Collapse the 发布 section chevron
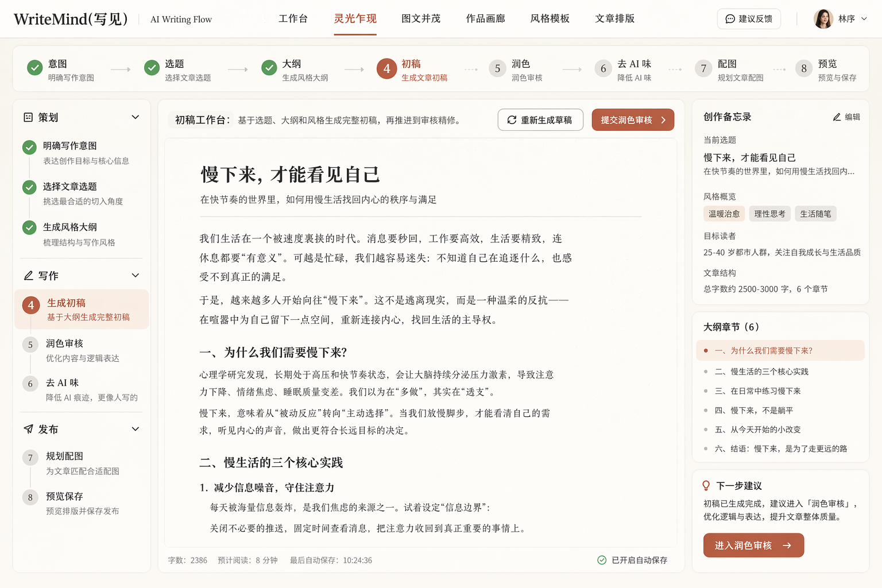The height and width of the screenshot is (588, 882). pos(136,429)
